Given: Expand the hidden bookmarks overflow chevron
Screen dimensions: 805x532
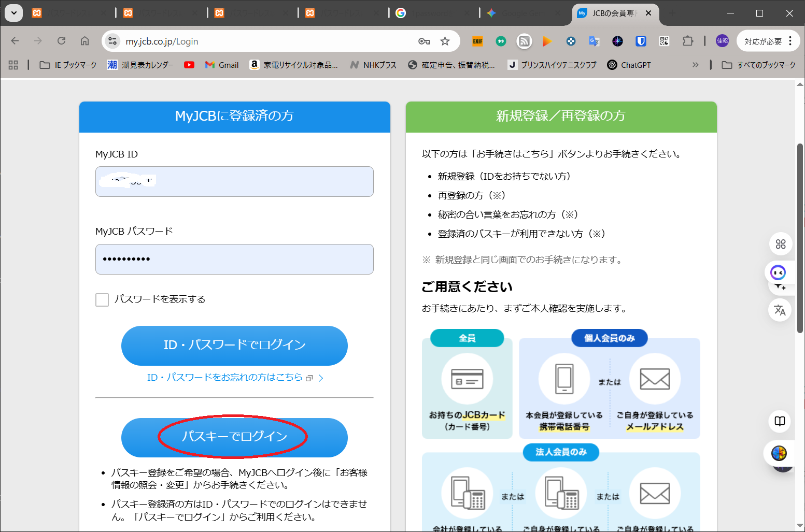Looking at the screenshot, I should (x=695, y=65).
